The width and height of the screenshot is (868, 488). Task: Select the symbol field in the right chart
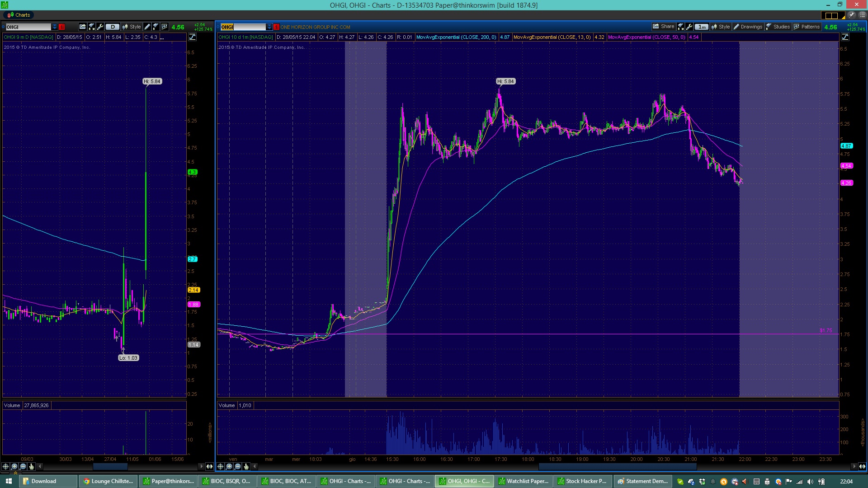(x=243, y=27)
